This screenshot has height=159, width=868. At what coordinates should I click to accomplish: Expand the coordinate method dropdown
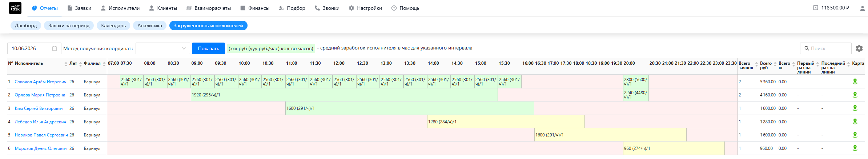tap(162, 48)
